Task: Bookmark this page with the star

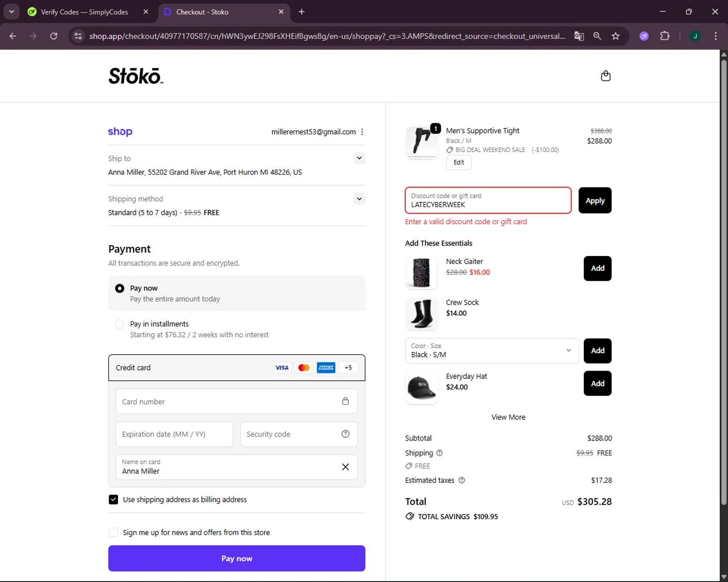Action: click(x=615, y=36)
